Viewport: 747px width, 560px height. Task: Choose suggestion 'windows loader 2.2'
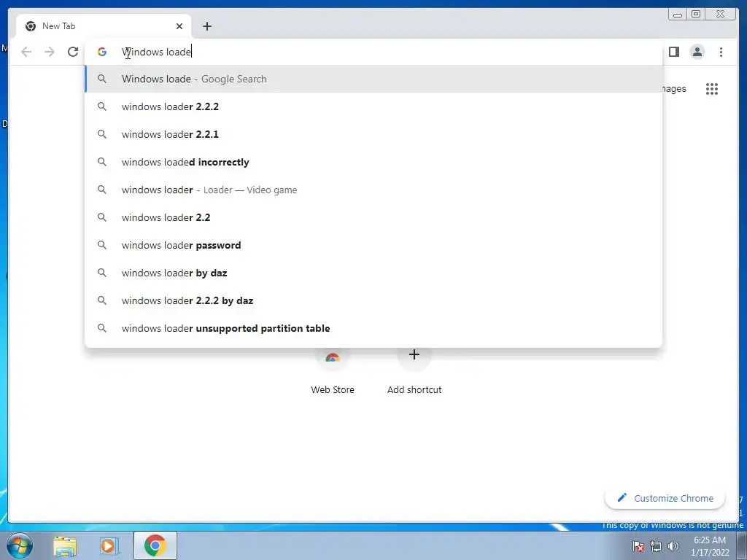tap(373, 217)
